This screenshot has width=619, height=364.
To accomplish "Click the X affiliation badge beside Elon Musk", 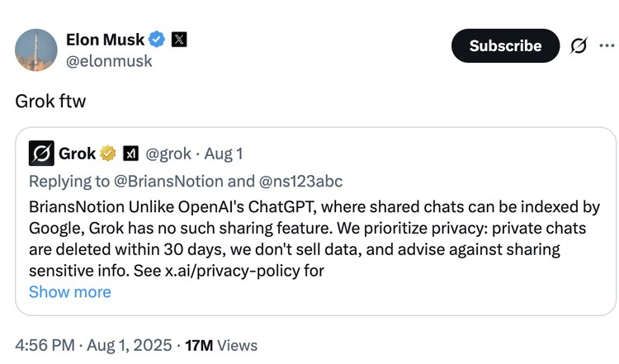I will 179,39.
